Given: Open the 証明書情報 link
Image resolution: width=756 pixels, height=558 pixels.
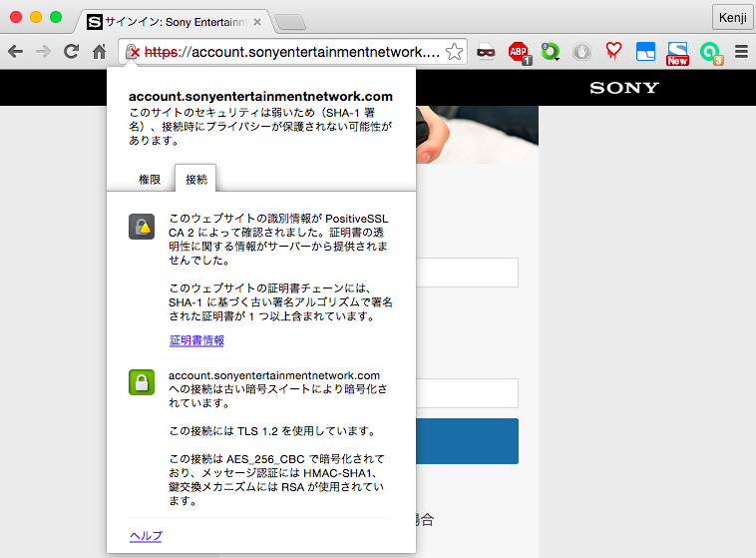Looking at the screenshot, I should coord(196,340).
